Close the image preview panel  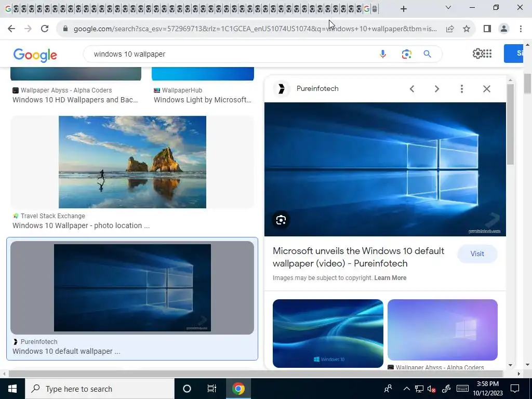coord(486,89)
